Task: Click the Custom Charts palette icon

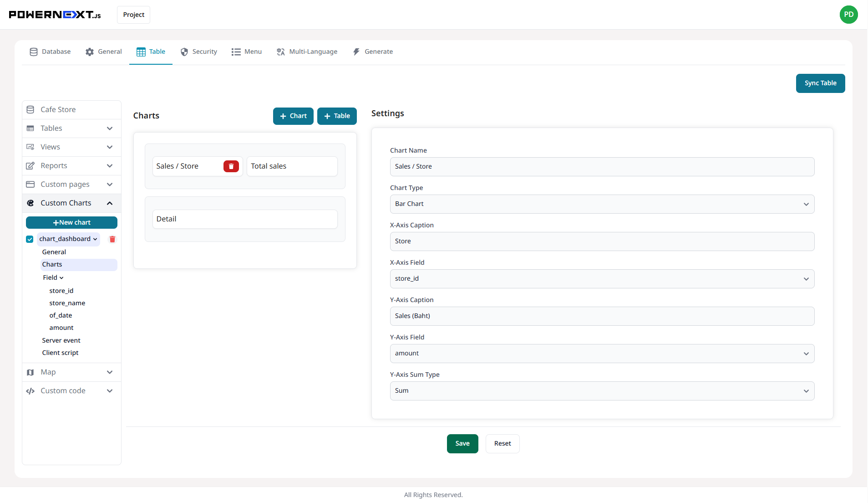Action: [30, 203]
